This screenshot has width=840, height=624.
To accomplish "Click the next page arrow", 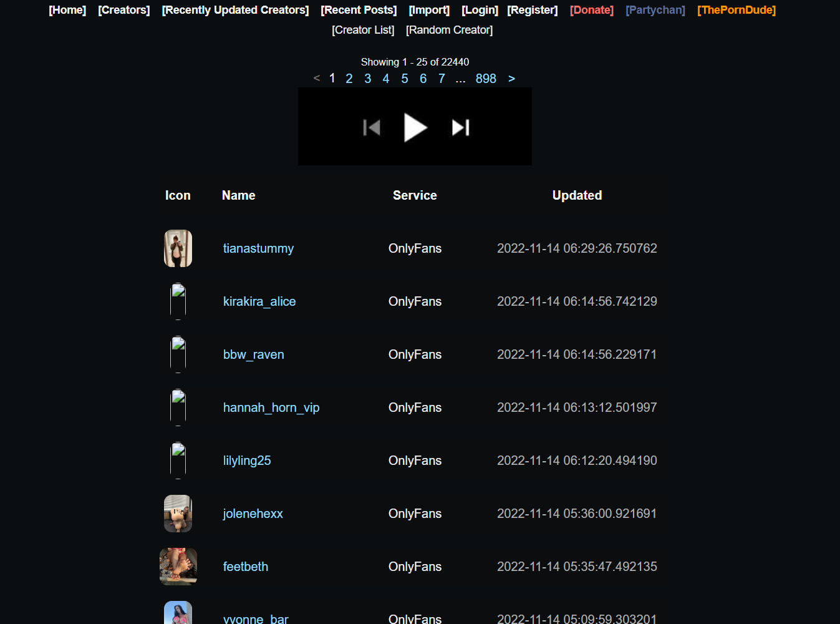I will [512, 79].
